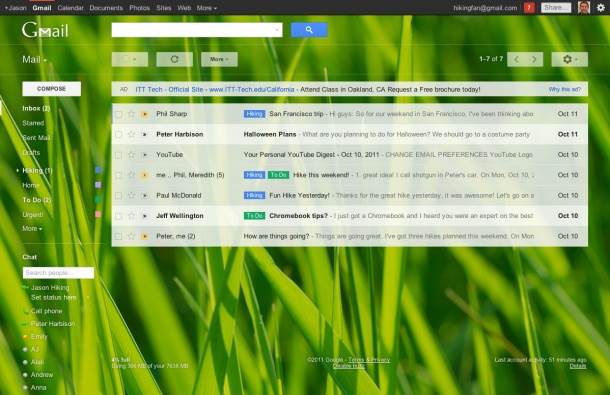Open Calendar from top navigation bar
Screen dimensions: 610x395
(x=70, y=8)
